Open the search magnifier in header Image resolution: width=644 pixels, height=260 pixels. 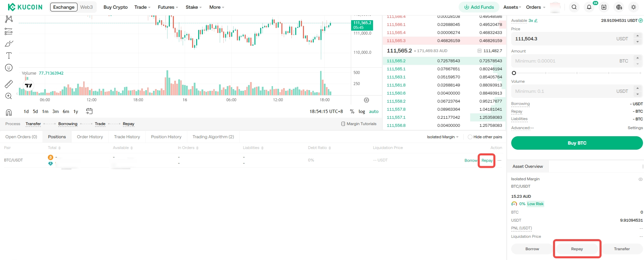click(x=574, y=7)
